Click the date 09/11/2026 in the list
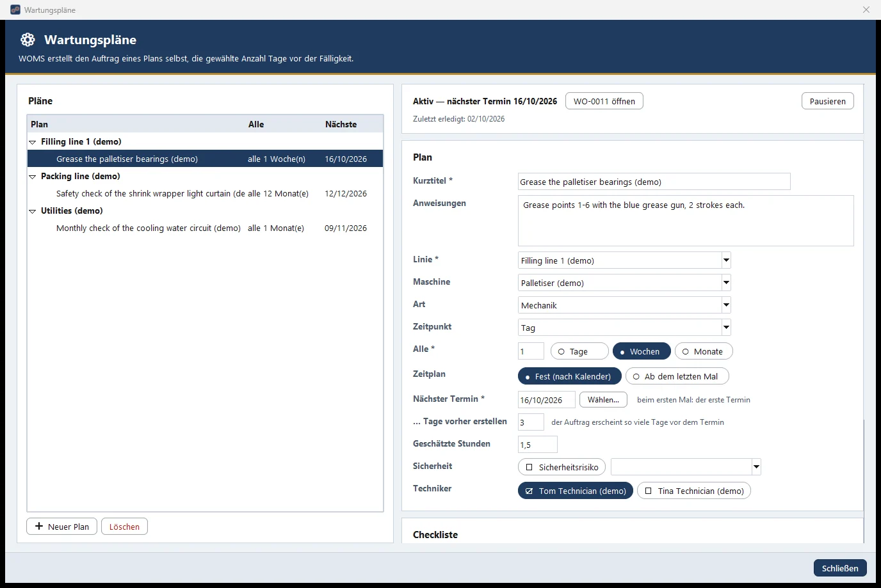This screenshot has width=881, height=588. 346,228
